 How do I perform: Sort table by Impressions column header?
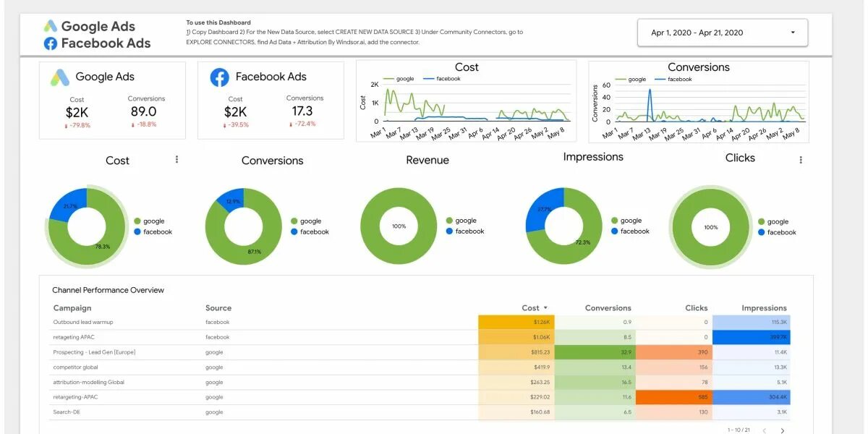tap(764, 308)
